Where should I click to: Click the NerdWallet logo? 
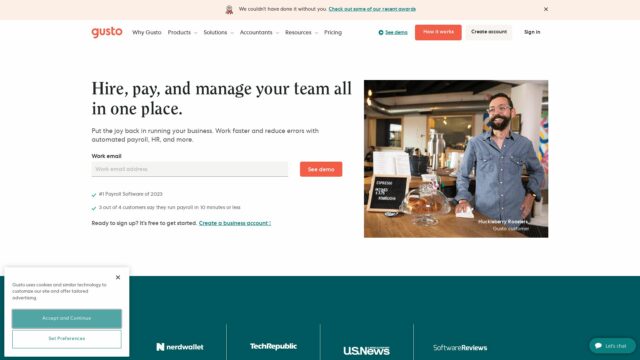tap(180, 347)
